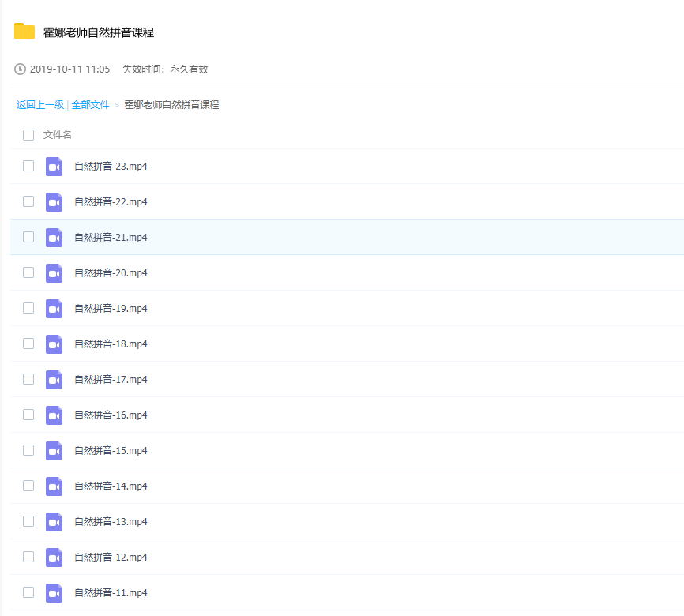Screen dimensions: 684x616
Task: Click the 失效时间：永久有效 text
Action: [165, 69]
